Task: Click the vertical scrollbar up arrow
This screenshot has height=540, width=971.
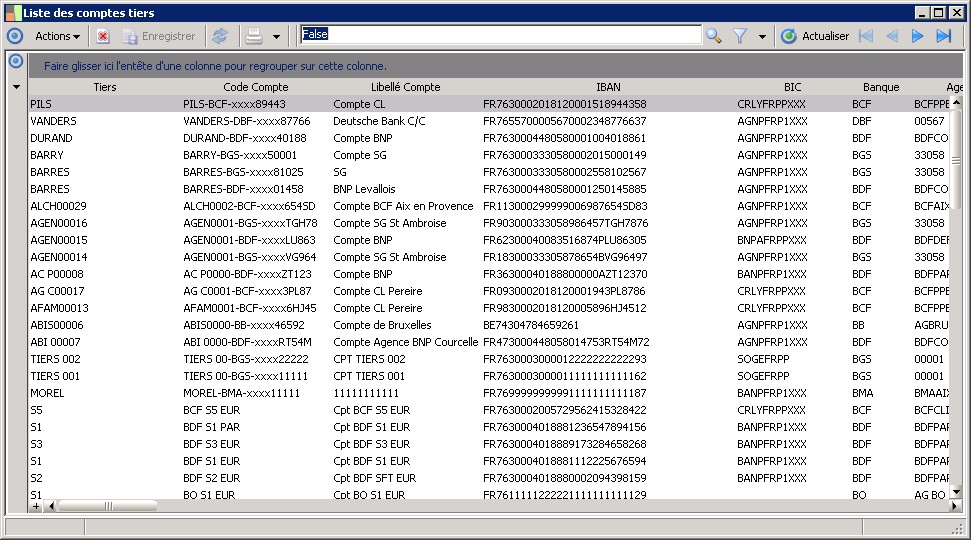Action: click(x=956, y=102)
